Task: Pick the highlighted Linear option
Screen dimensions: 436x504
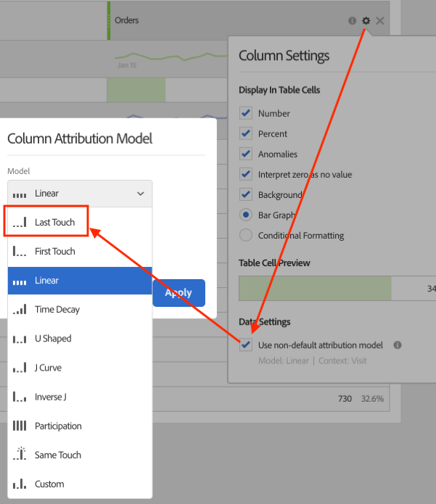Action: pyautogui.click(x=80, y=281)
